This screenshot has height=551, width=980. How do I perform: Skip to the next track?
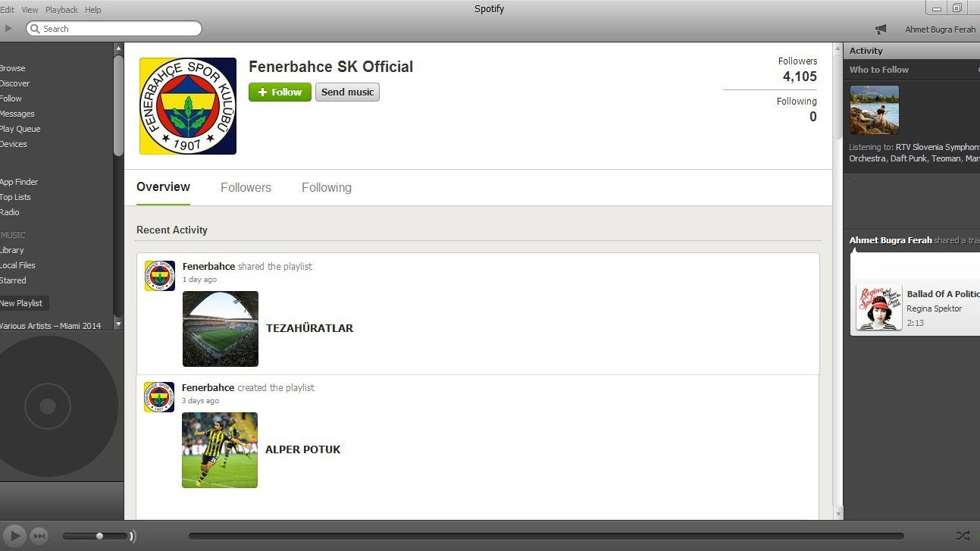(39, 536)
